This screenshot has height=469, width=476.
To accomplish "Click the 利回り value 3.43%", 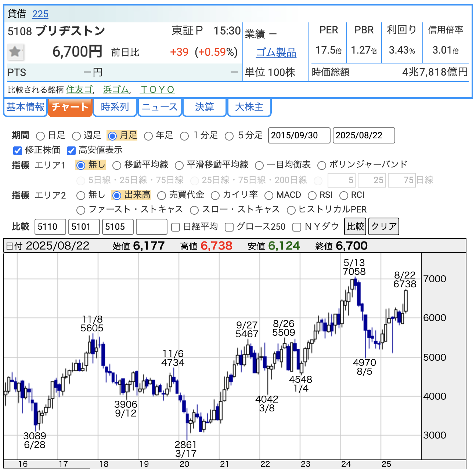I will 402,50.
